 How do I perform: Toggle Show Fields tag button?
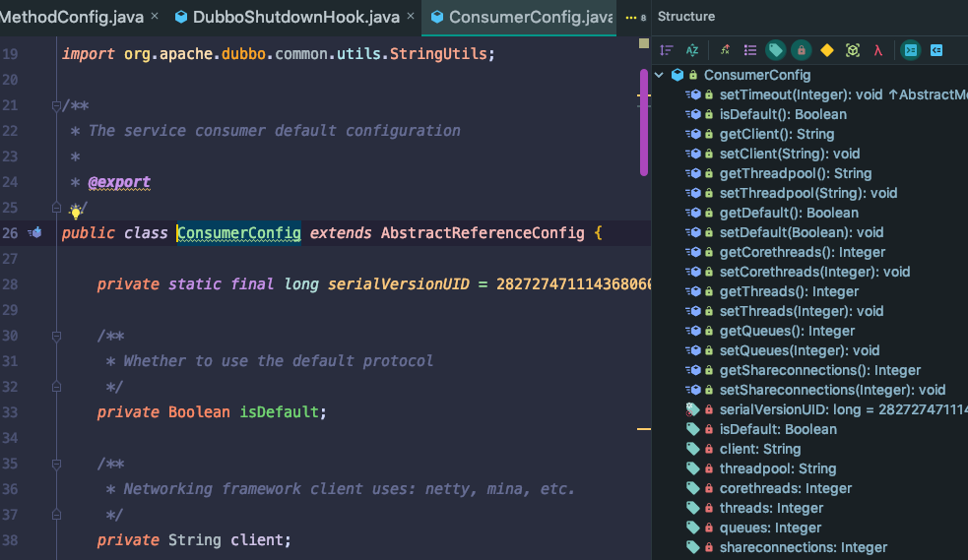pyautogui.click(x=775, y=50)
